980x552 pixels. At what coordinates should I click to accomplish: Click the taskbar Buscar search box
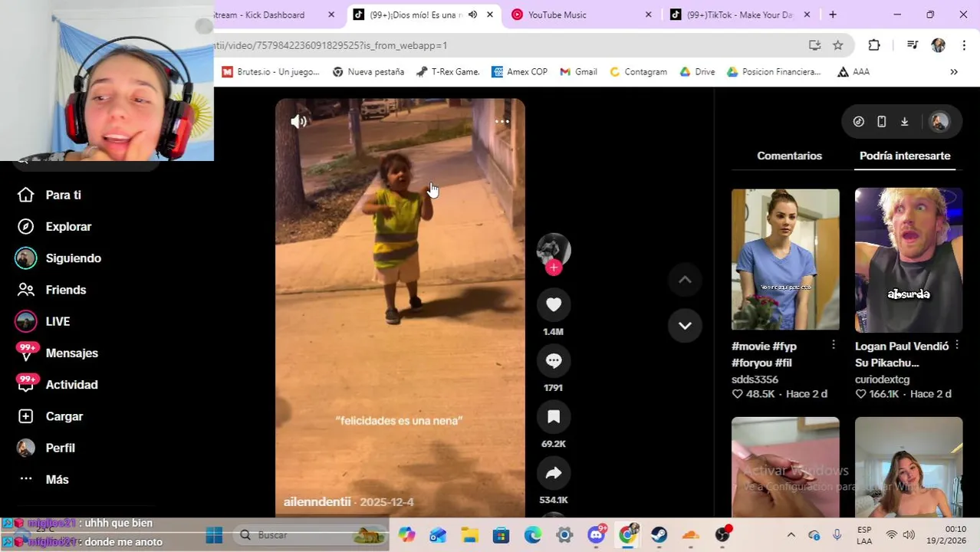tap(311, 535)
